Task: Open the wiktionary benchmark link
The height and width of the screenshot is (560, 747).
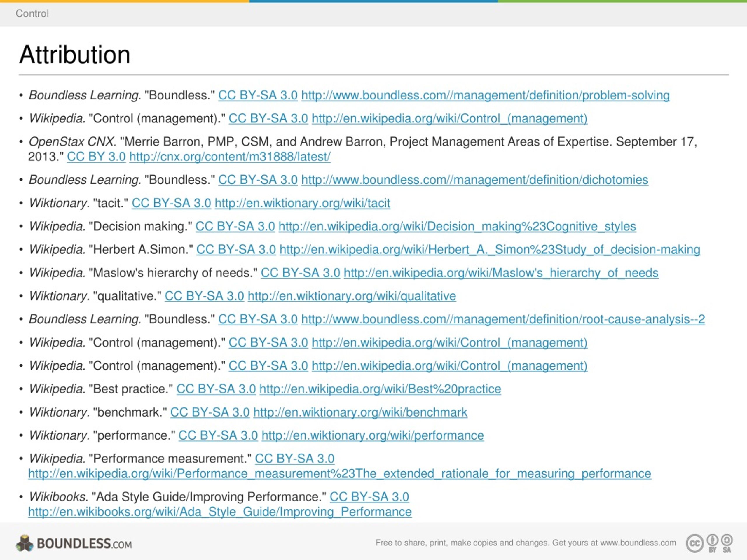Action: (360, 412)
